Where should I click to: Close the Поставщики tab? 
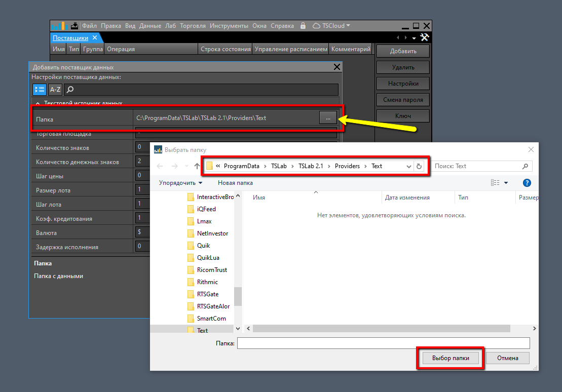[x=94, y=38]
